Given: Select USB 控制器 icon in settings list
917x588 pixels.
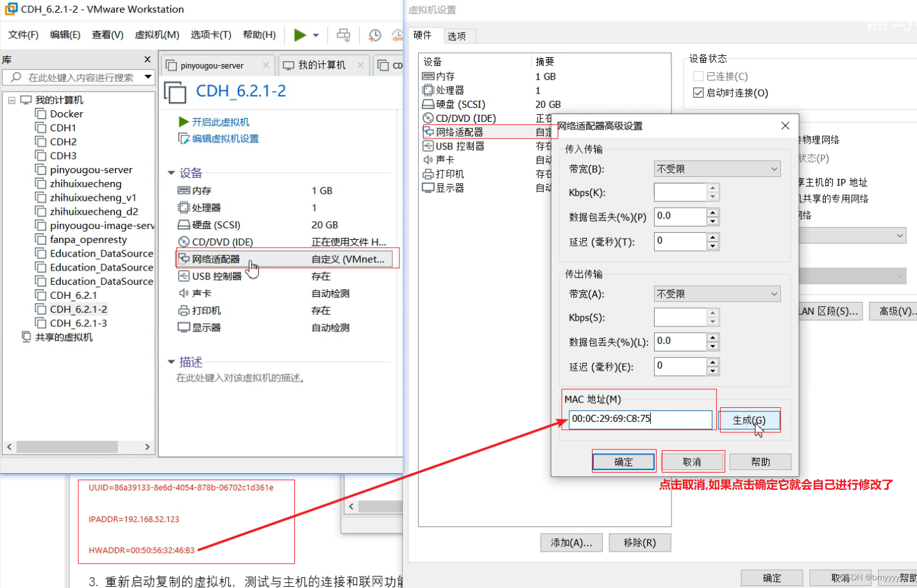Looking at the screenshot, I should (x=428, y=146).
